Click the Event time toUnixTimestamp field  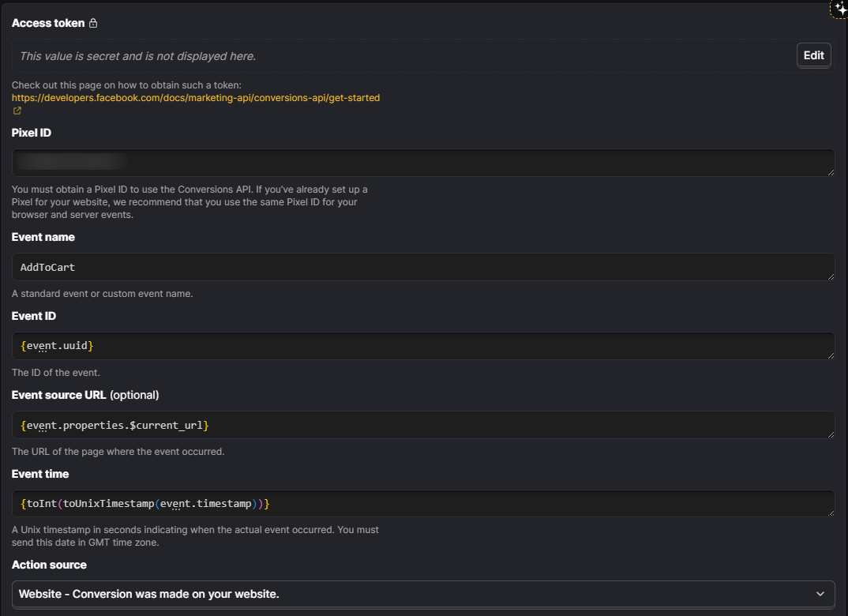coord(422,504)
